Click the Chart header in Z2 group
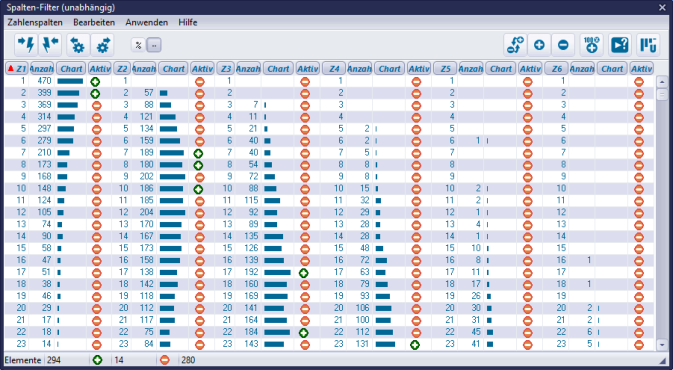This screenshot has height=370, width=673. tap(173, 69)
